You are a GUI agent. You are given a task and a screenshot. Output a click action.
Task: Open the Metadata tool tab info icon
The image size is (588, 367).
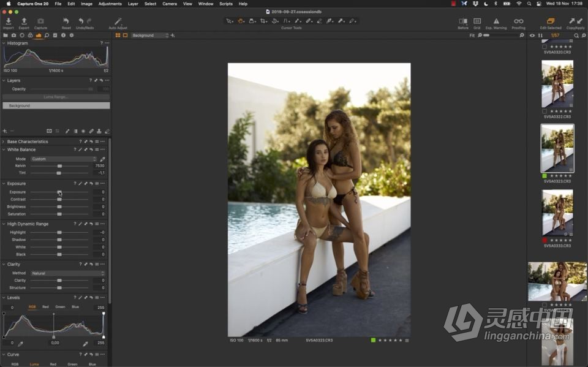(x=63, y=36)
